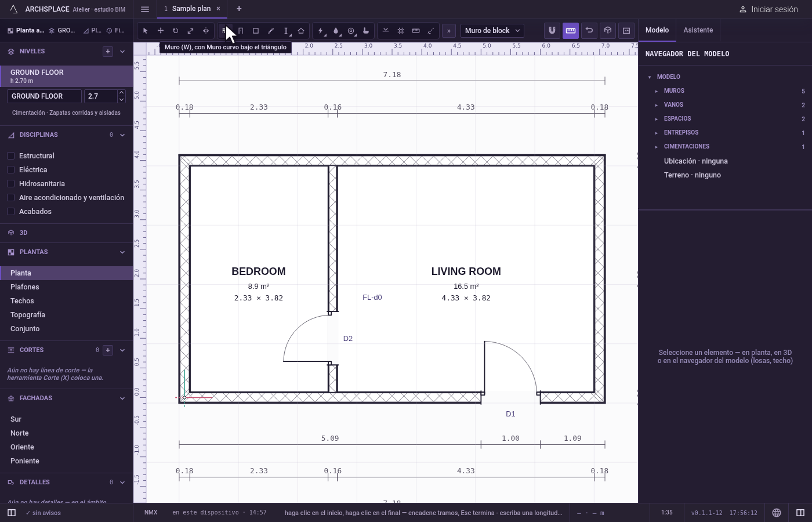Expand the MUROS tree node
The height and width of the screenshot is (522, 812).
[657, 91]
